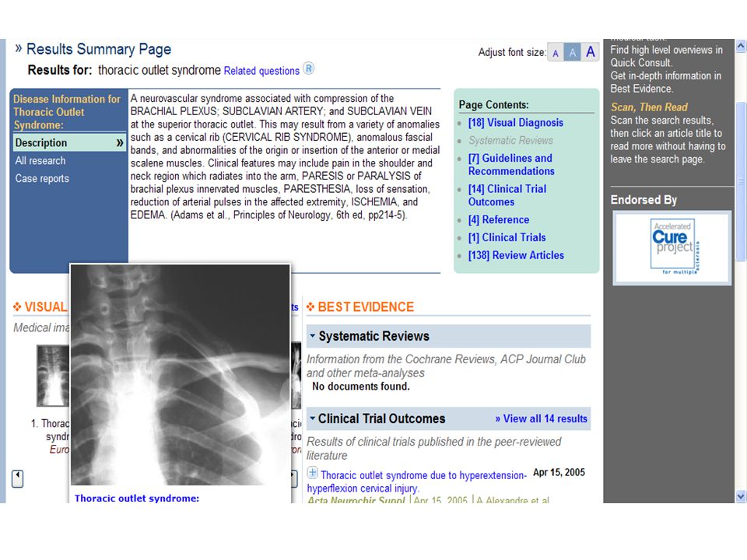This screenshot has width=747, height=560.
Task: Select the medium font size A
Action: [573, 52]
